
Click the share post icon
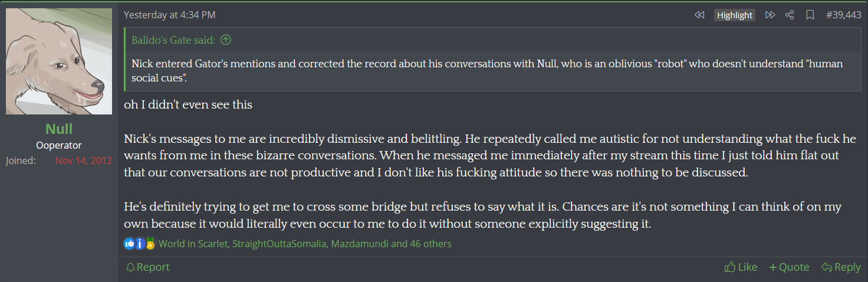pos(790,15)
